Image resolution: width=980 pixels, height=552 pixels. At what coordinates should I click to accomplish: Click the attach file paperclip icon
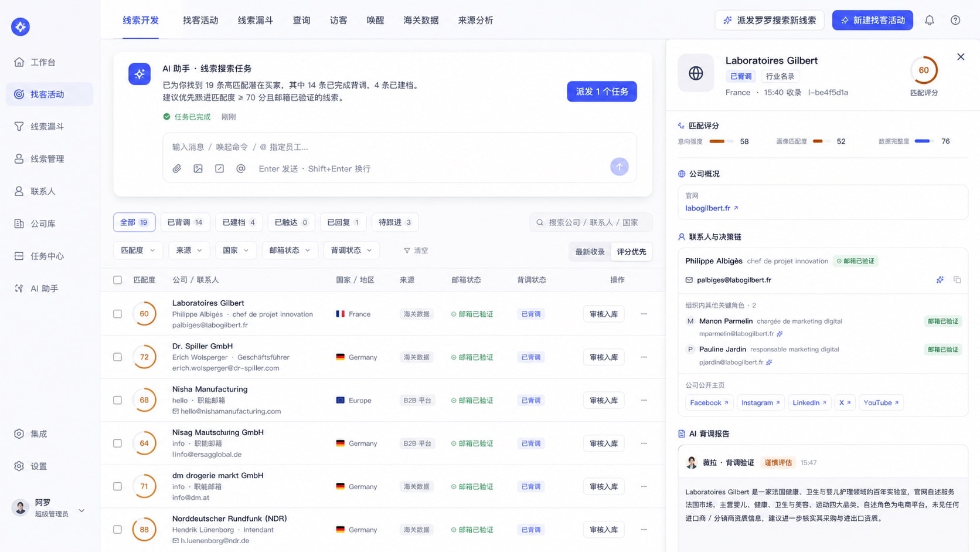(x=177, y=169)
